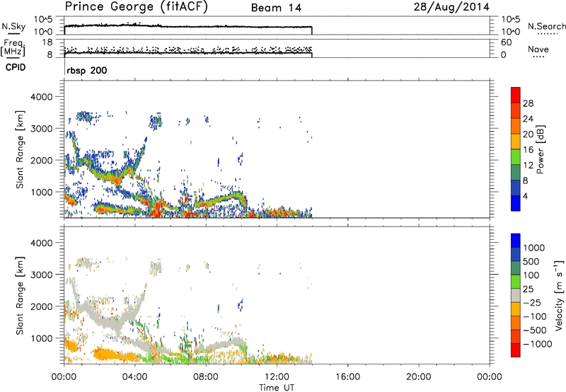Viewport: 566px width, 392px height.
Task: Click the date "28/Aug/2014"
Action: coord(451,7)
